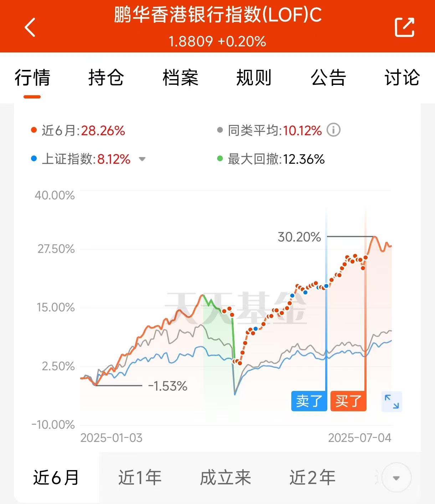
Task: Go back using the left arrow icon
Action: click(x=30, y=27)
